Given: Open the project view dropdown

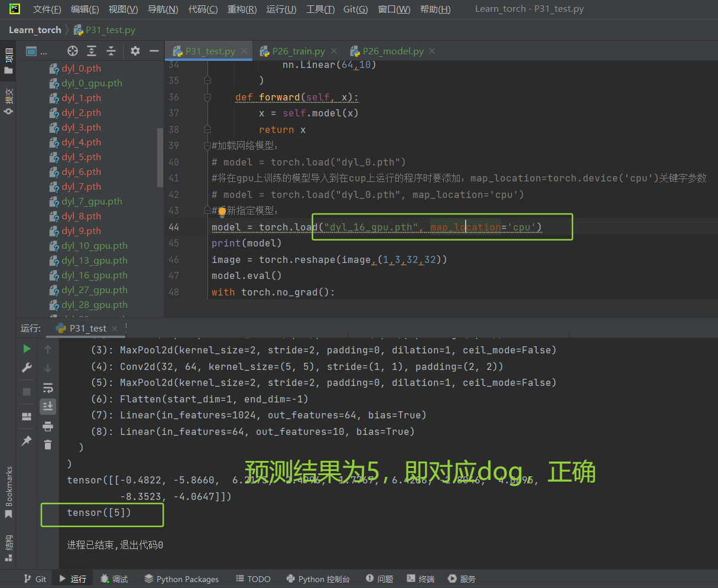Looking at the screenshot, I should [37, 51].
